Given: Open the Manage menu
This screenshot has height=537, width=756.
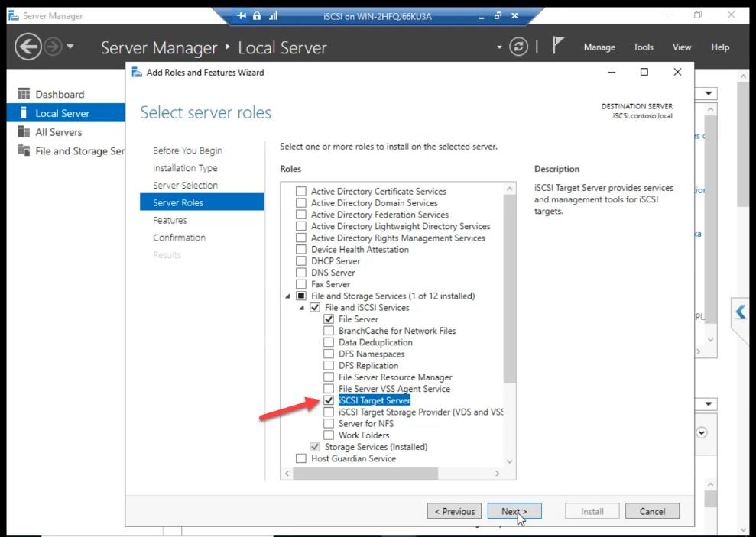Looking at the screenshot, I should pos(599,47).
